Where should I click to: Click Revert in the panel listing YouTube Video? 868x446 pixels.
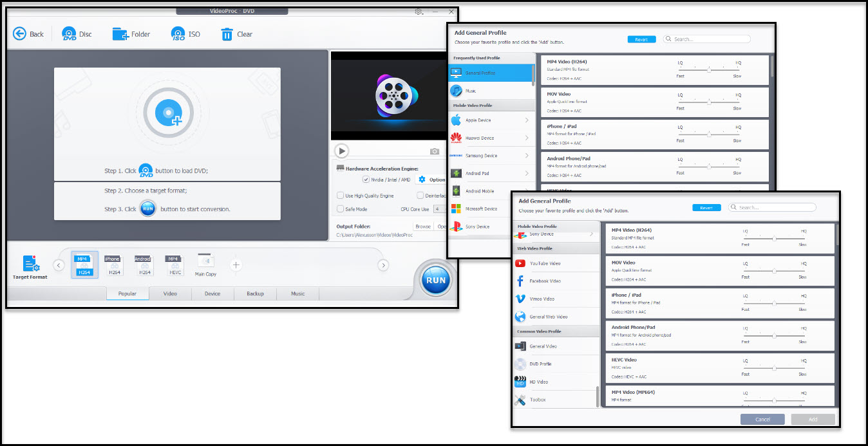pyautogui.click(x=706, y=208)
